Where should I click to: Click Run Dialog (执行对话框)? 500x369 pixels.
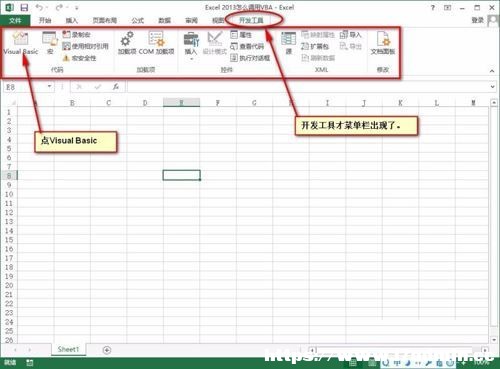click(250, 58)
